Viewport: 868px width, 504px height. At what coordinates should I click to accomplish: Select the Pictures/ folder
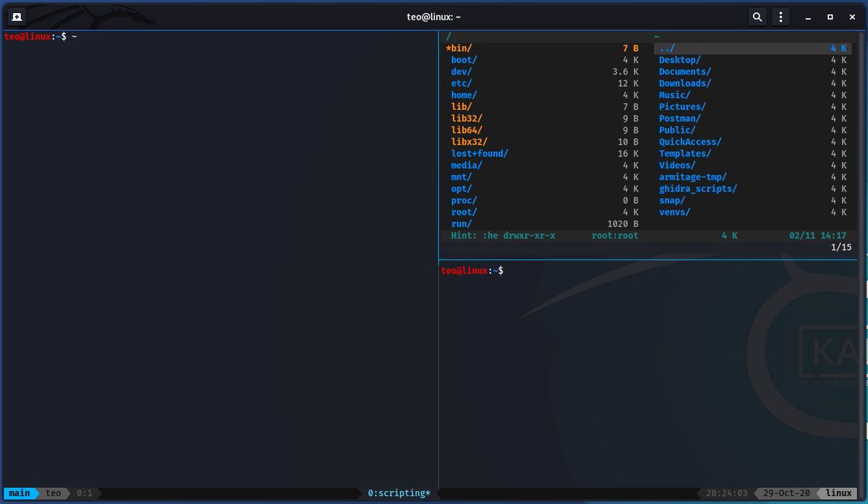coord(753,106)
